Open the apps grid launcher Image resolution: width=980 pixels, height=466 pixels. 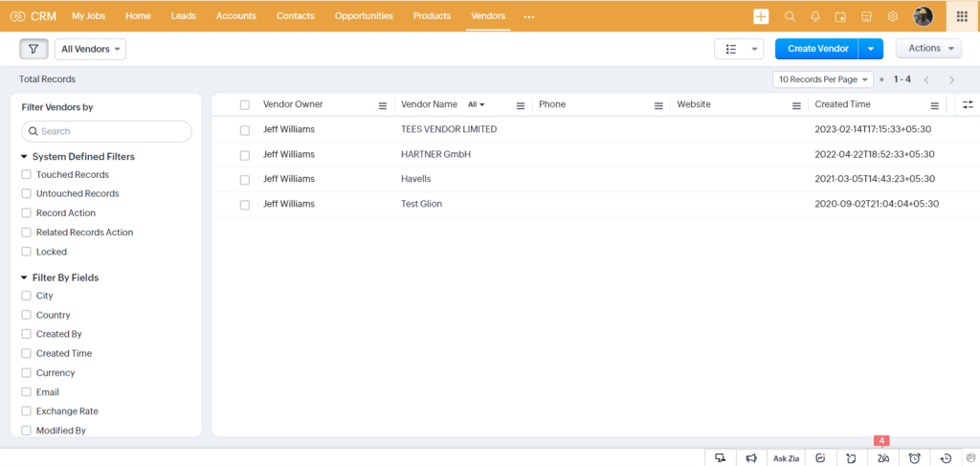pos(962,16)
